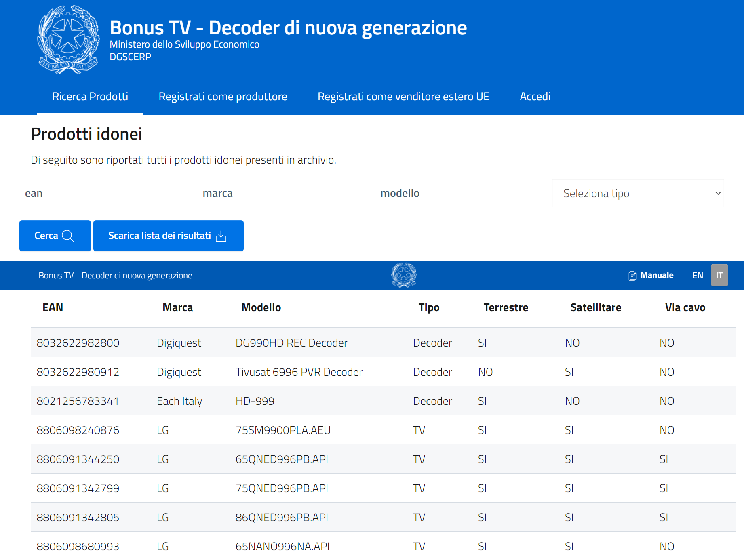Click the chevron arrow of Seleziona tipo
The width and height of the screenshot is (744, 560).
tap(718, 194)
